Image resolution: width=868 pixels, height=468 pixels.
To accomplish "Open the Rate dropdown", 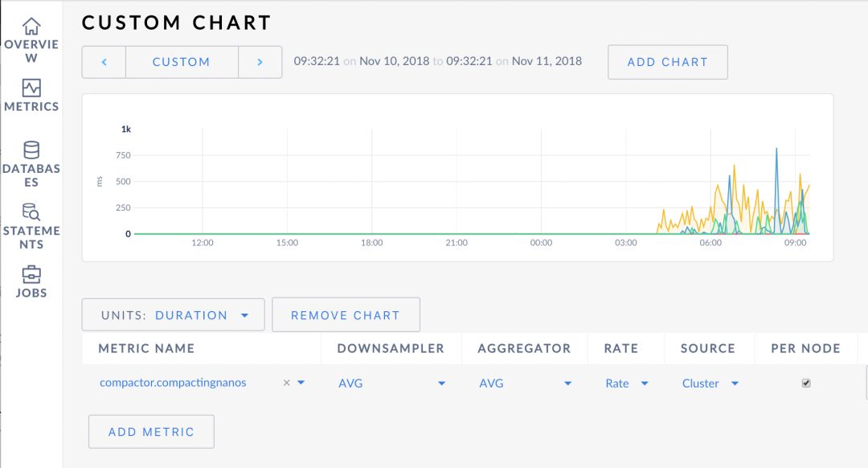I will [x=627, y=384].
